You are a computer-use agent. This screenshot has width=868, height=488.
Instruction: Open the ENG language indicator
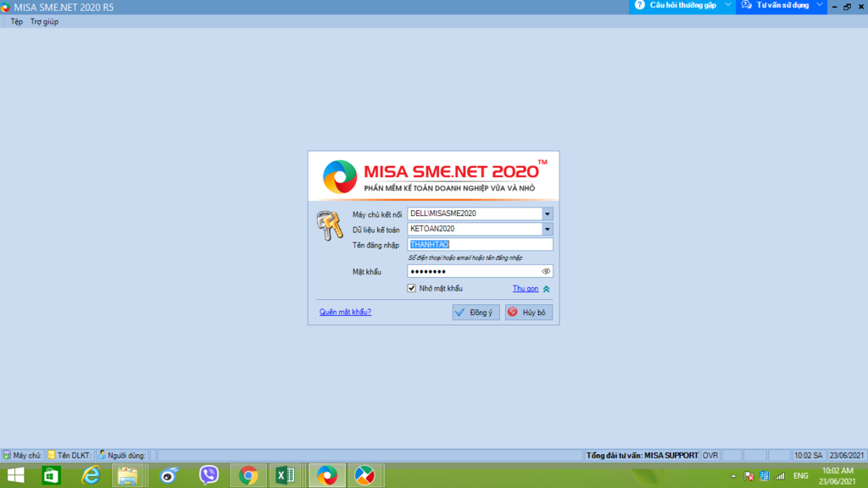point(800,476)
